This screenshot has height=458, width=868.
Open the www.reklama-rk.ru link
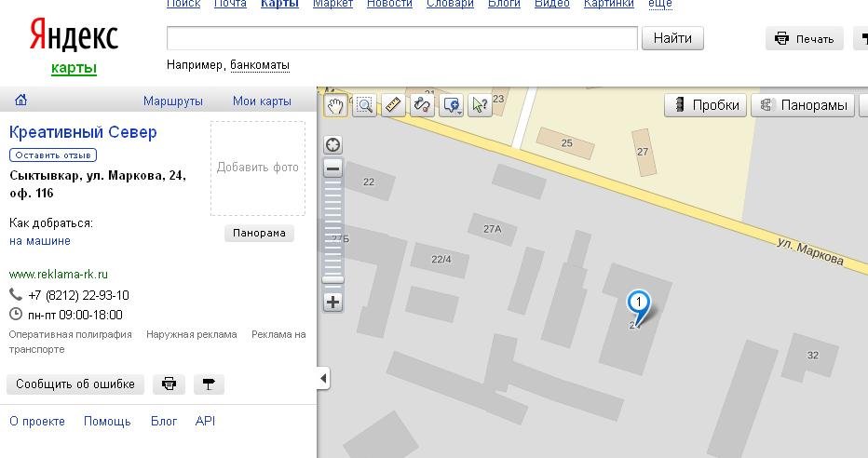(59, 275)
